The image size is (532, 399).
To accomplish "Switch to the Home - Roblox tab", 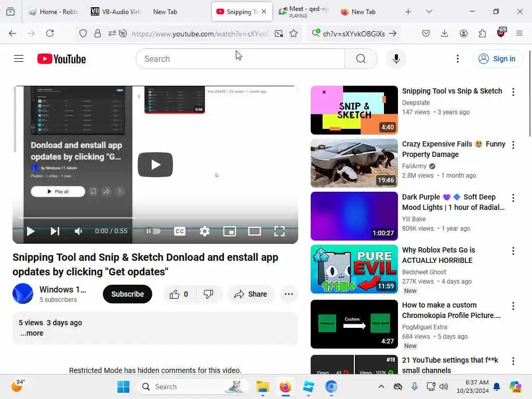I will 54,12.
